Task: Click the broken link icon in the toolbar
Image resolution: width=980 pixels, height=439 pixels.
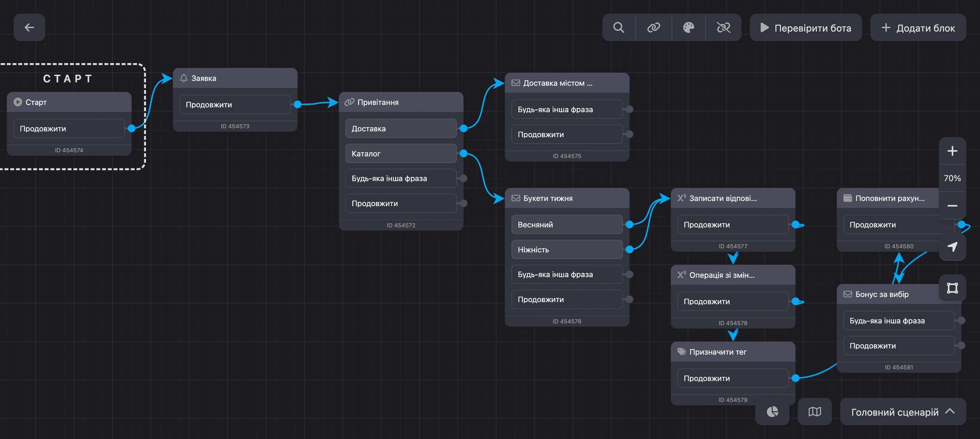Action: click(723, 27)
